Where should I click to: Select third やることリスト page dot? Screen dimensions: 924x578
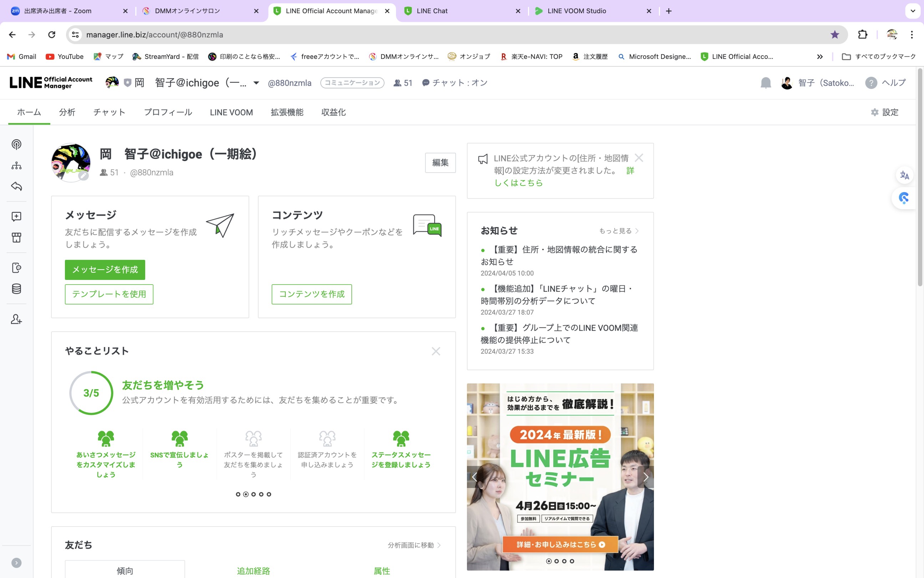pos(253,494)
